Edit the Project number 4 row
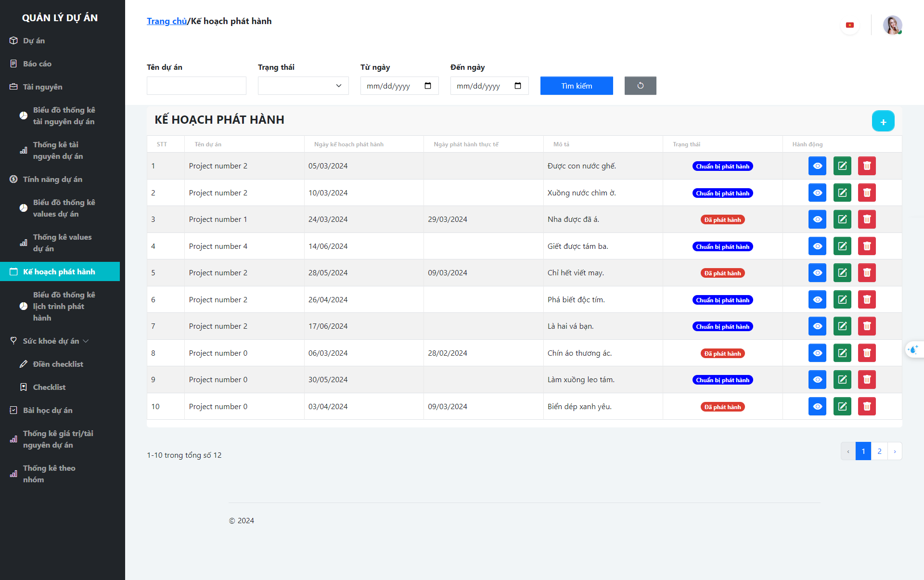 pyautogui.click(x=842, y=246)
